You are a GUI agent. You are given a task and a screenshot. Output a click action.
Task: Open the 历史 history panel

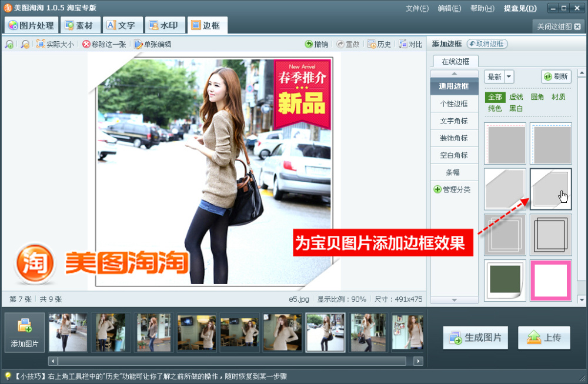click(379, 44)
